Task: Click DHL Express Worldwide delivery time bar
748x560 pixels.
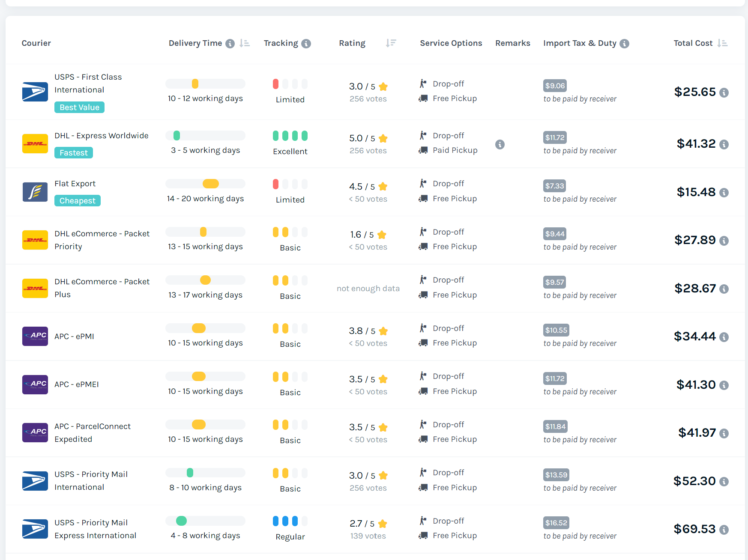Action: click(205, 135)
